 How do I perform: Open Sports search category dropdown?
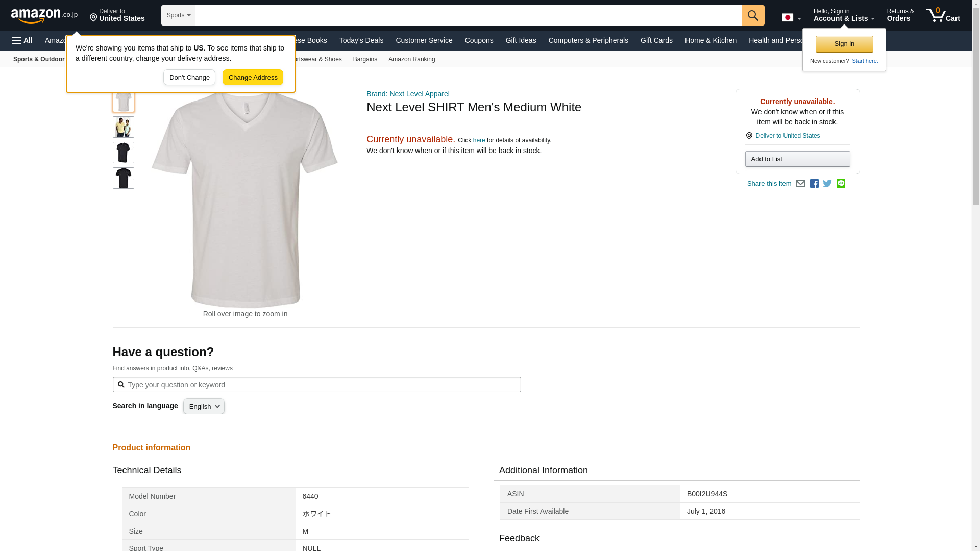(x=178, y=15)
